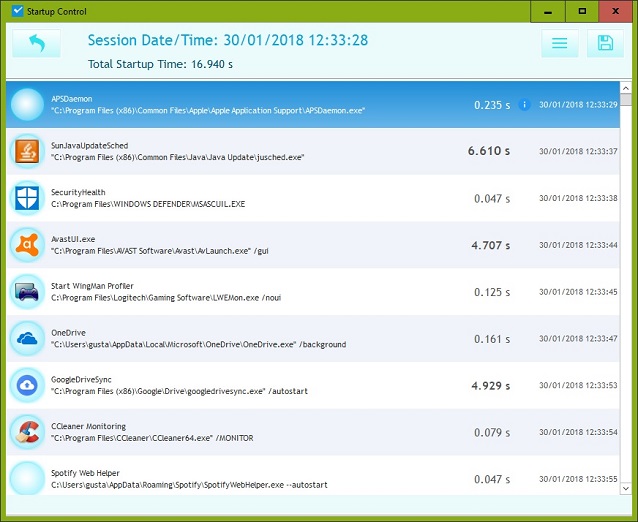Click the APSDaemon blue info icon

tap(524, 105)
